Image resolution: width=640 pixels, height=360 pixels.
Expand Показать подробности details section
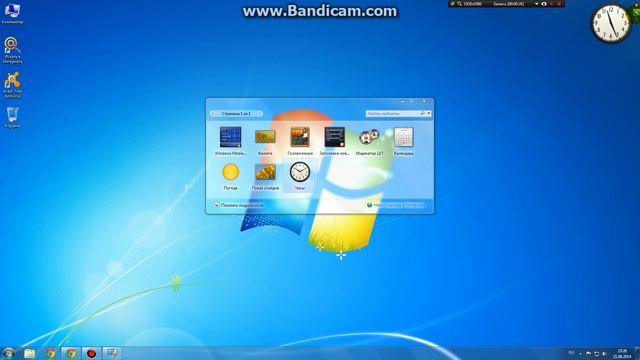tap(239, 205)
